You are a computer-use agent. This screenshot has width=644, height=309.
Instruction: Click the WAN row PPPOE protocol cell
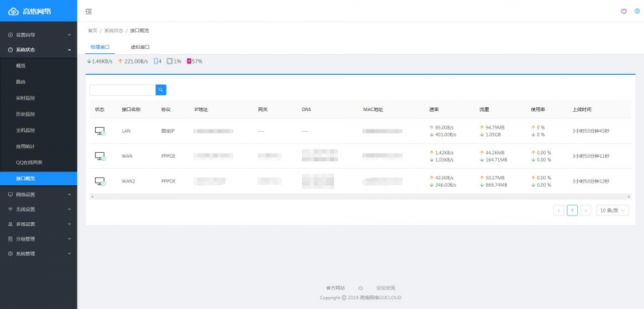click(x=168, y=156)
